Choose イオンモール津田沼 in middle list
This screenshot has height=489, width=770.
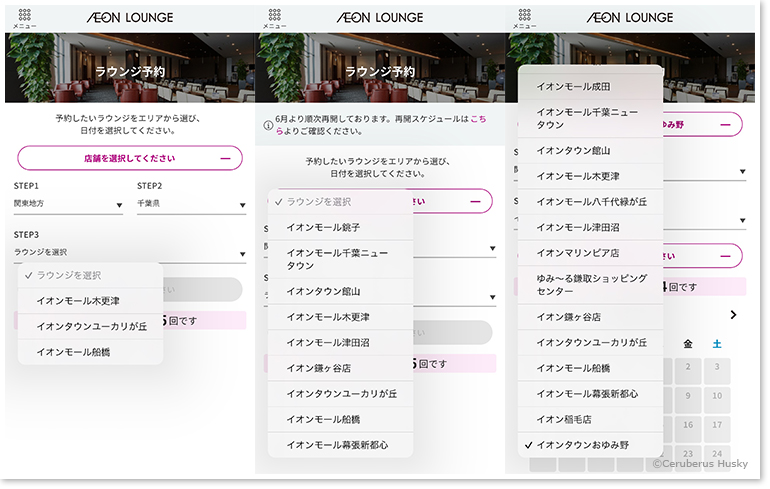(340, 343)
